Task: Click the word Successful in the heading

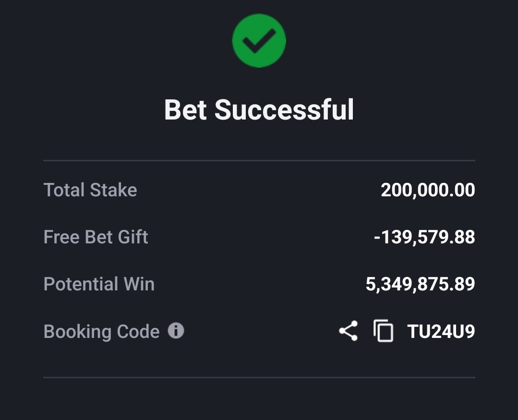Action: click(284, 109)
